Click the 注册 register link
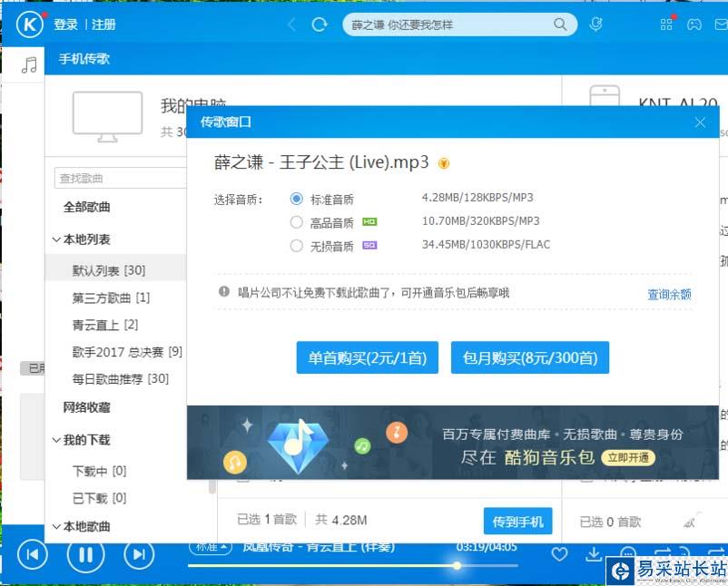The width and height of the screenshot is (728, 586). click(103, 24)
